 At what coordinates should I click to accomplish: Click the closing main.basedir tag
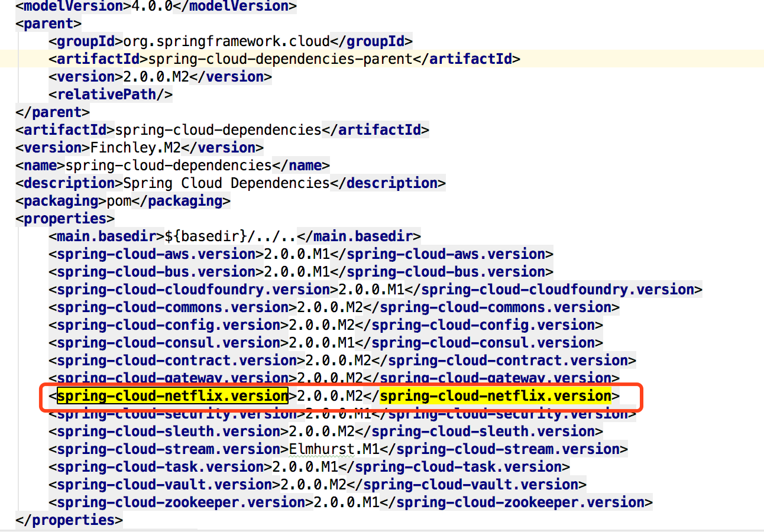pyautogui.click(x=358, y=236)
